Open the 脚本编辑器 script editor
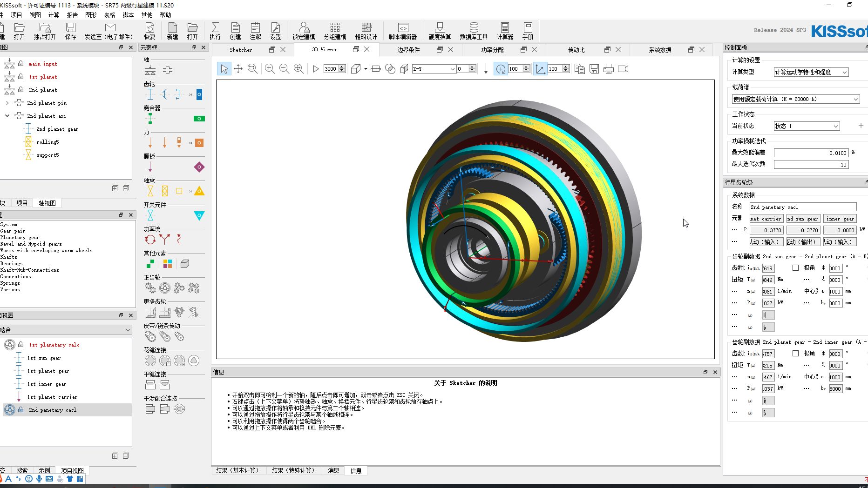 point(403,31)
